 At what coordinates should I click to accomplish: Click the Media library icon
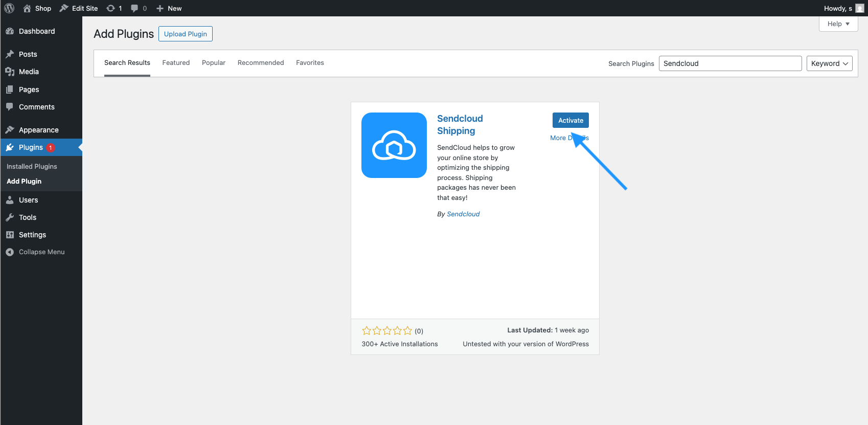pyautogui.click(x=10, y=72)
